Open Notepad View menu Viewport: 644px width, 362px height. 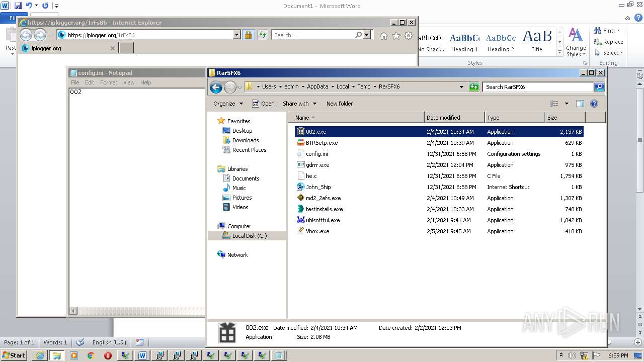click(129, 82)
